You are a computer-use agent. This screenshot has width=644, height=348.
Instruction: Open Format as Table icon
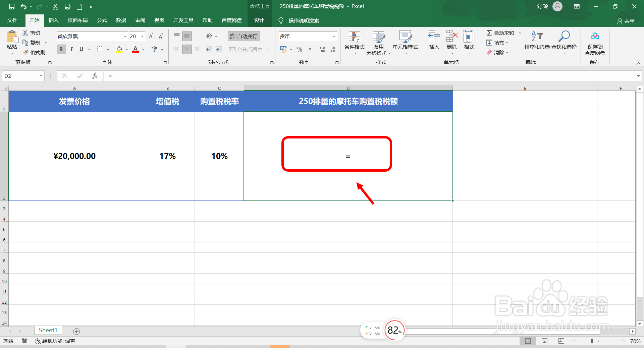(x=379, y=37)
